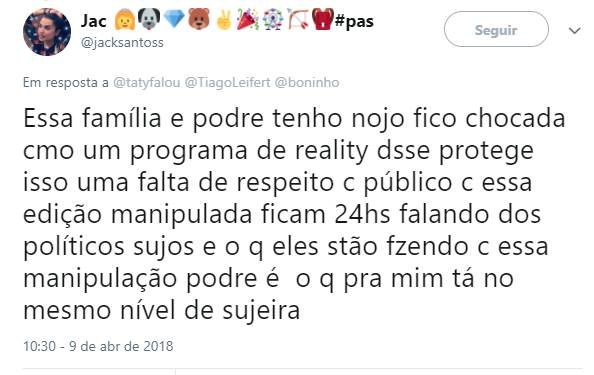Expand the tweet options chevron
This screenshot has width=594, height=375.
tap(575, 30)
